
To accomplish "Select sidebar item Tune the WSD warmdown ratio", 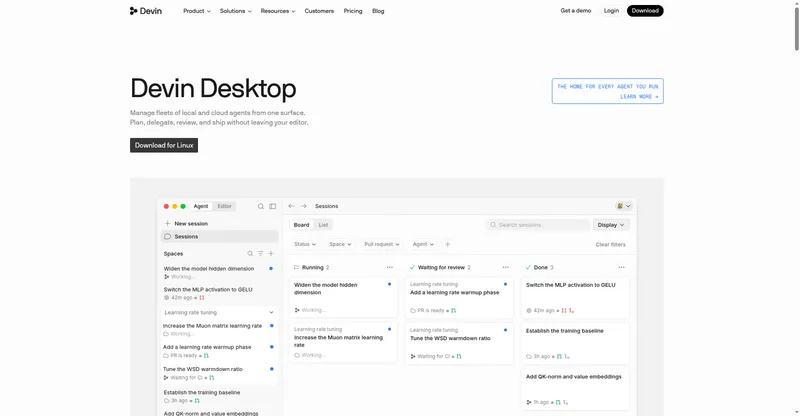I will pos(218,373).
